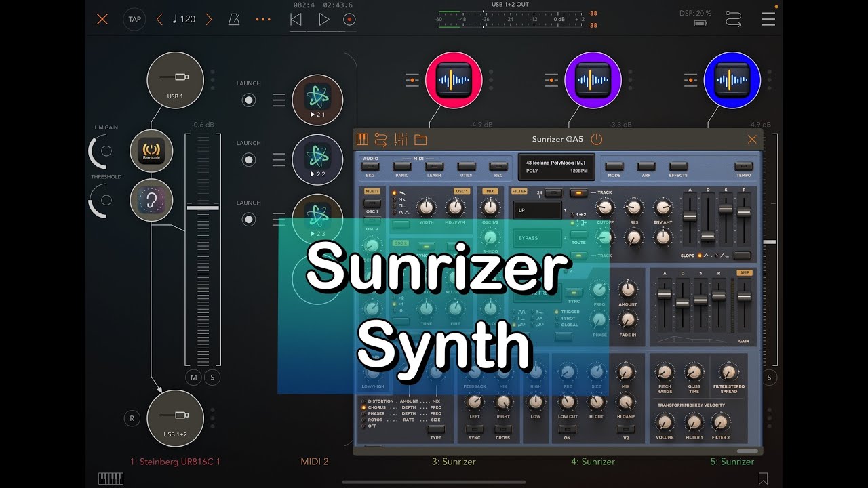Toggle the delay CROSS button

coord(502,429)
